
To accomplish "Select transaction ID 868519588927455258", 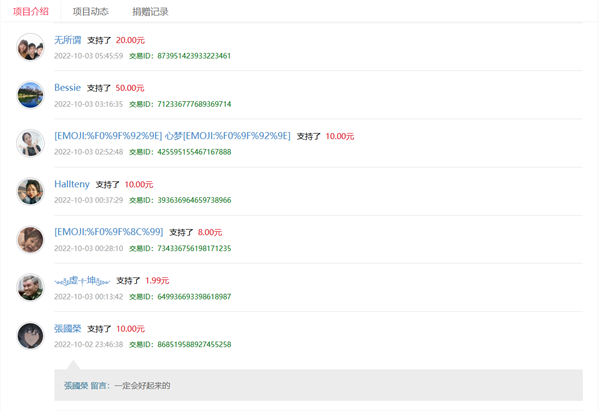I will 194,344.
